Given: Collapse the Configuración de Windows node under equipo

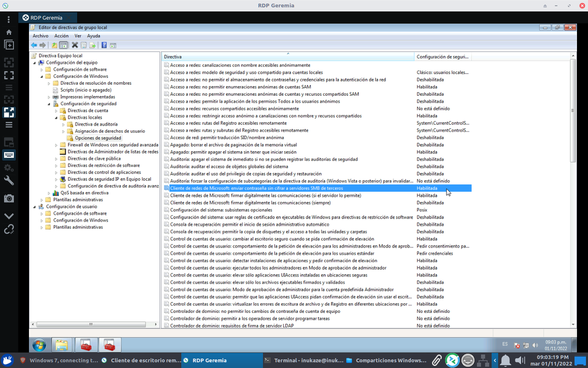Looking at the screenshot, I should coord(42,76).
